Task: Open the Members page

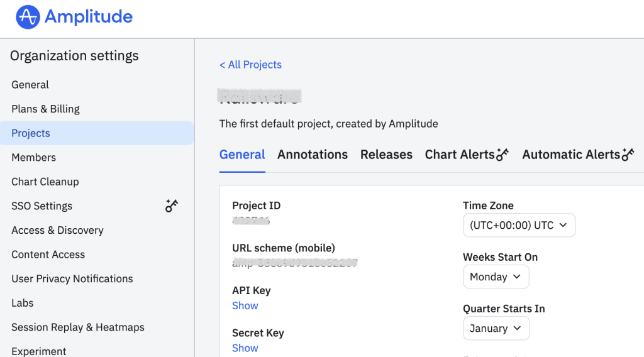Action: click(x=34, y=158)
